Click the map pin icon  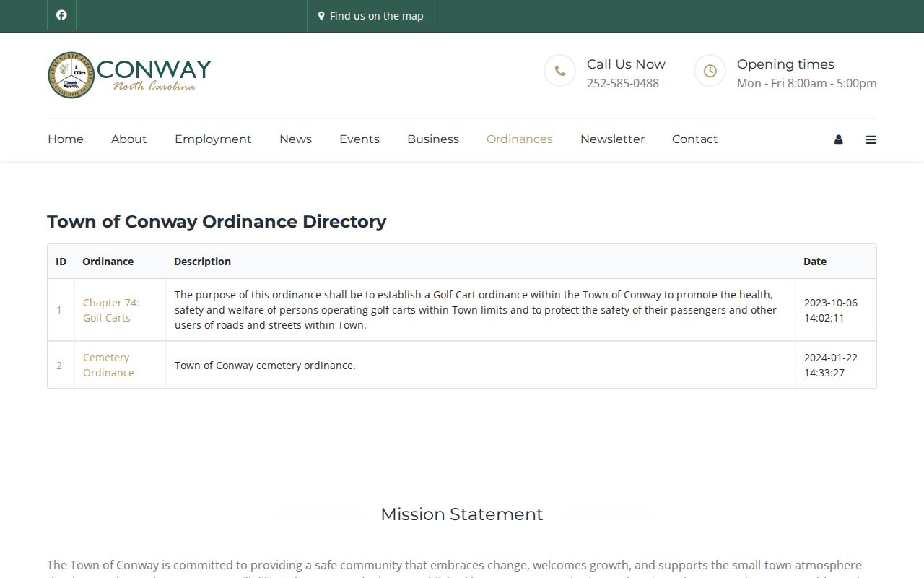[321, 16]
